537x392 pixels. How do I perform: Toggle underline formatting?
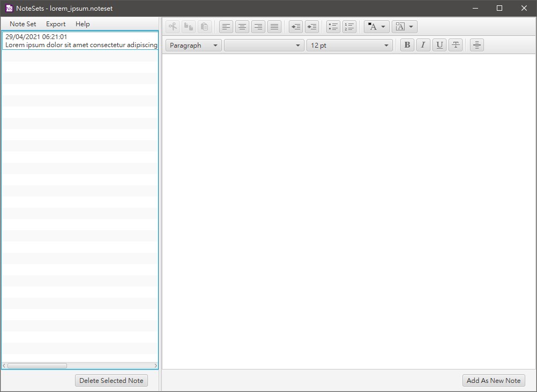coord(439,44)
